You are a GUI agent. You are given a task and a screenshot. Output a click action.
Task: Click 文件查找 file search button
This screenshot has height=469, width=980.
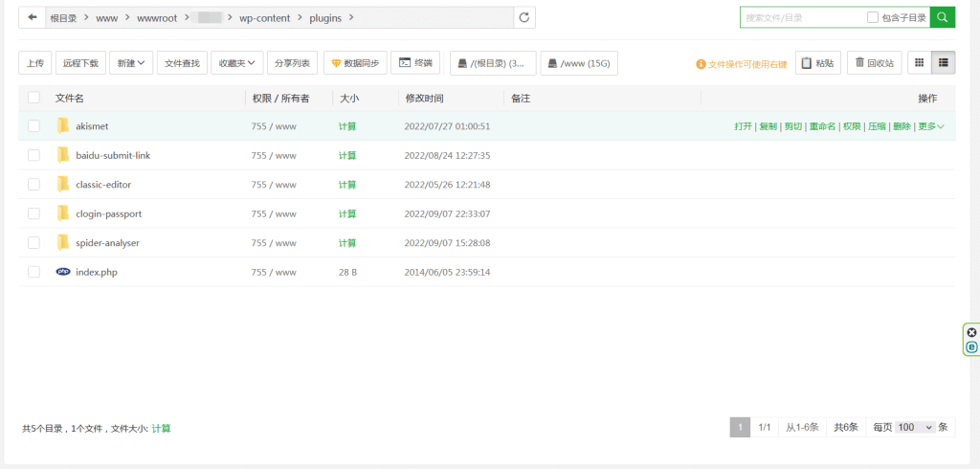click(x=182, y=62)
